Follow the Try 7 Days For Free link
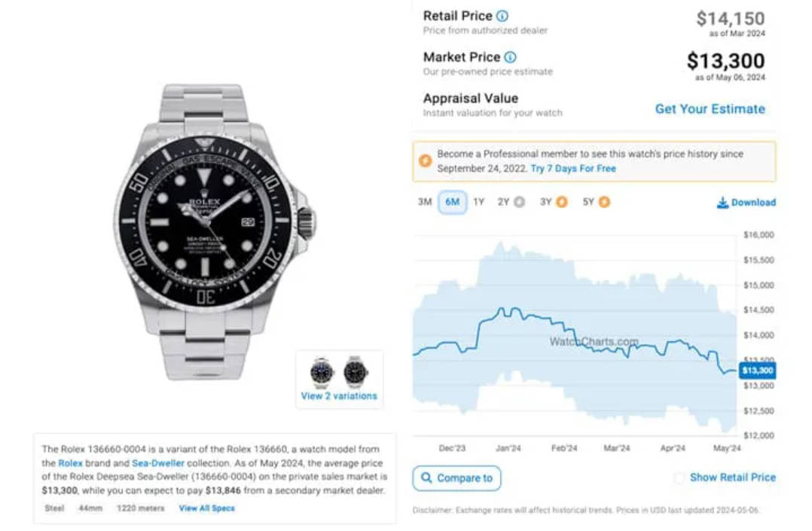This screenshot has width=812, height=531. [x=573, y=169]
